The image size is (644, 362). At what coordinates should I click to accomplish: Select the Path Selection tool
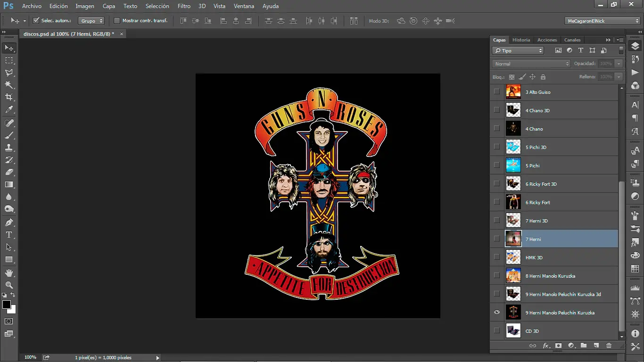point(9,247)
